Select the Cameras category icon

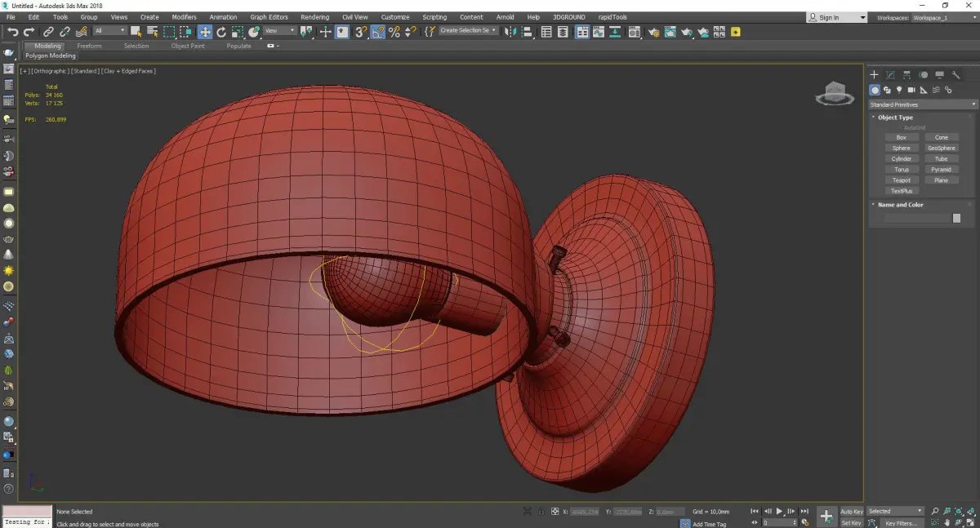tap(911, 90)
